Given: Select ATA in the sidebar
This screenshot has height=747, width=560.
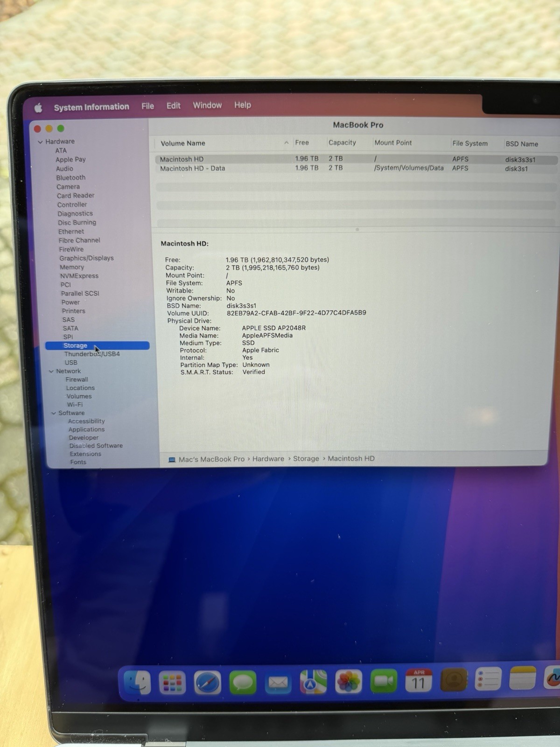Looking at the screenshot, I should click(61, 150).
